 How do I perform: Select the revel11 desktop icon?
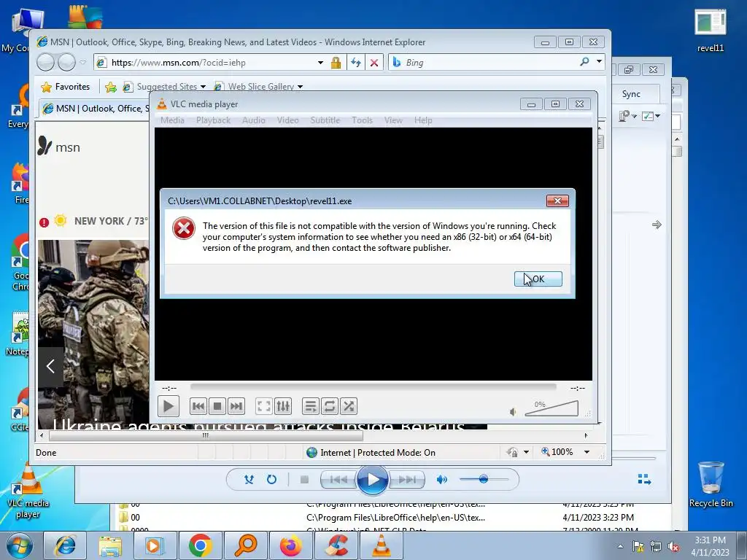[x=711, y=29]
